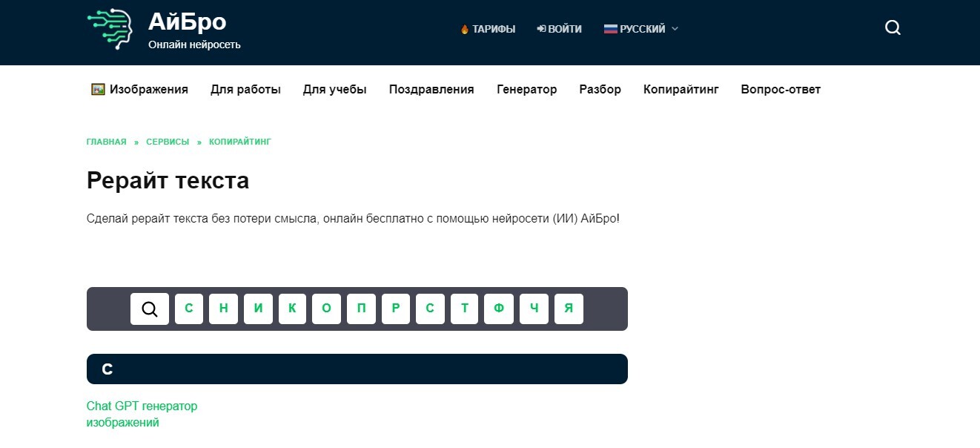Select letter О in alphabet bar
980x448 pixels.
pos(327,309)
